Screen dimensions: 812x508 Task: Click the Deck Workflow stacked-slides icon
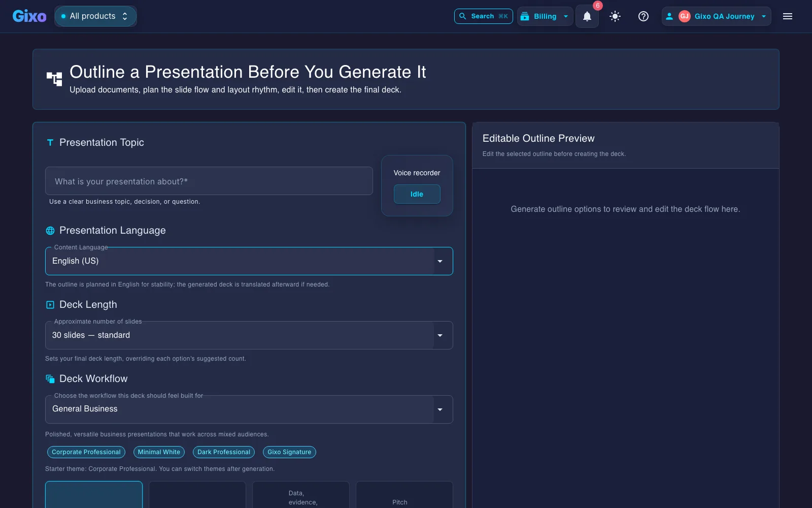[x=50, y=379]
